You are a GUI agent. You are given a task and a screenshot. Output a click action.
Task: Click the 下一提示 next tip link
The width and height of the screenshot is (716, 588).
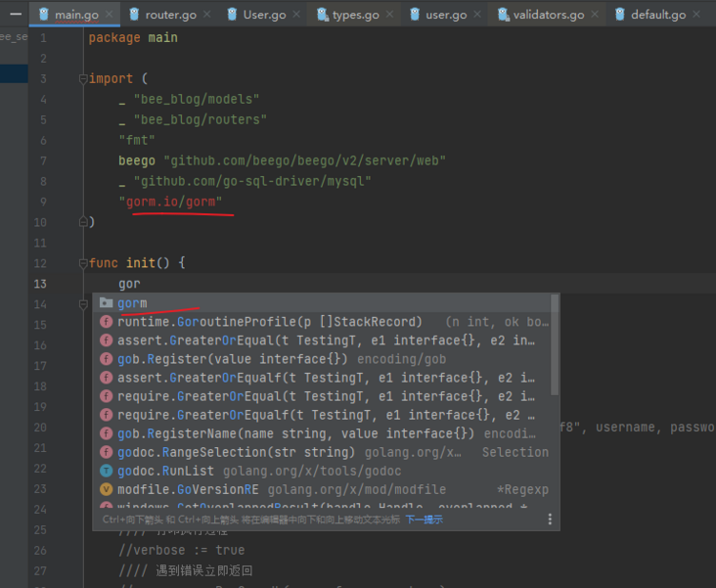coord(424,520)
